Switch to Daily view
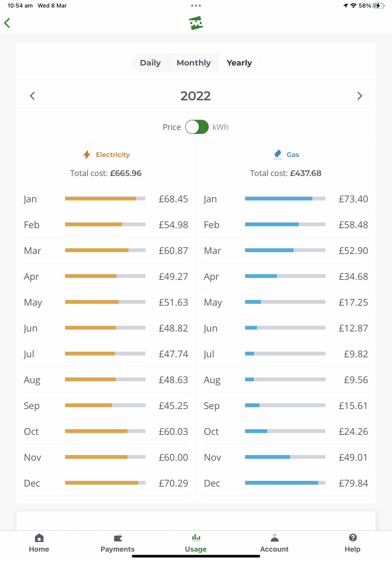392x561 pixels. [150, 63]
